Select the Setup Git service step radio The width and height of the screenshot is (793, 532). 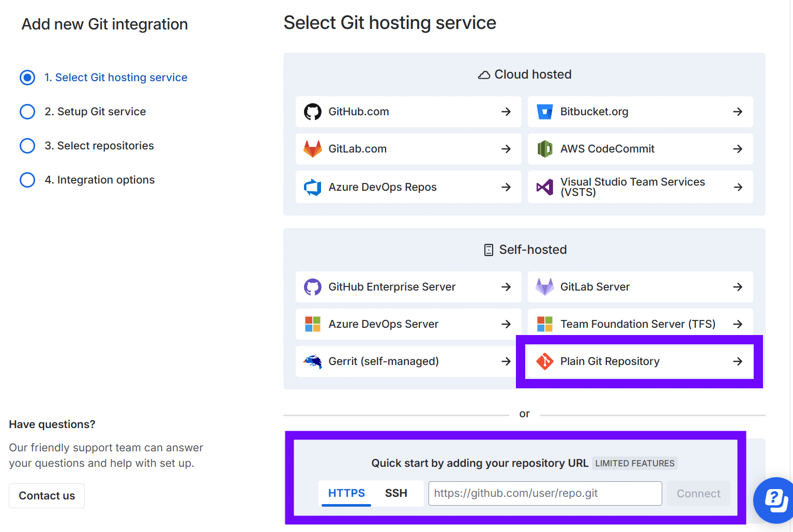tap(27, 112)
